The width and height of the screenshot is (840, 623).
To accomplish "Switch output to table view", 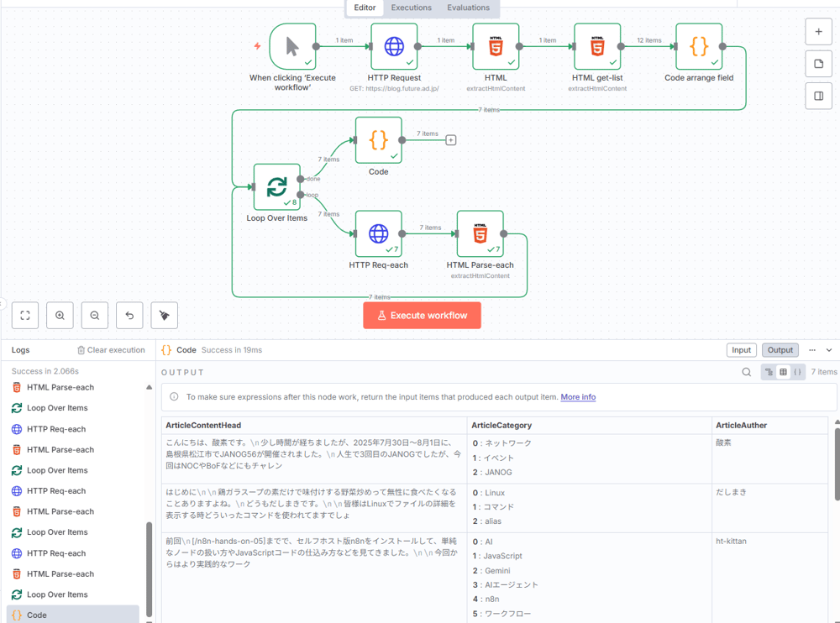I will pos(783,372).
